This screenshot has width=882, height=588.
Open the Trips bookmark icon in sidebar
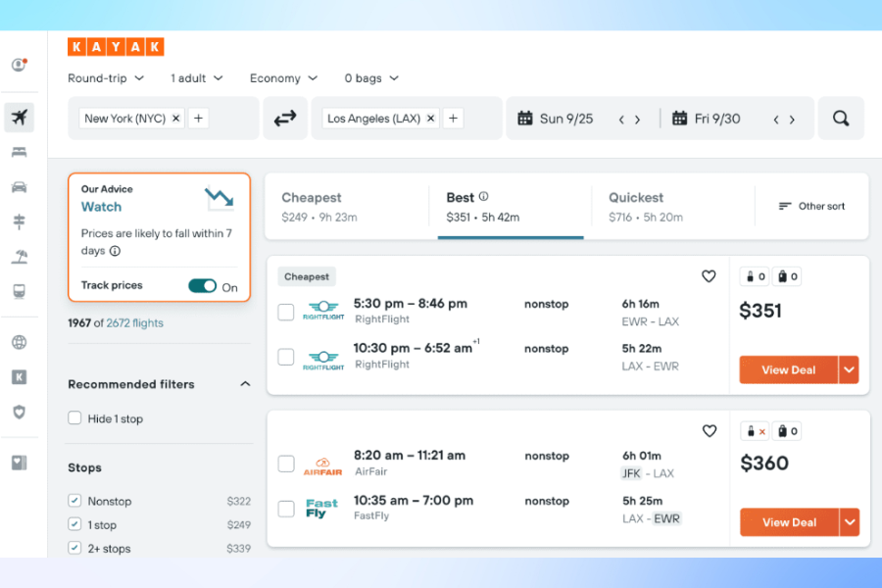coord(20,463)
